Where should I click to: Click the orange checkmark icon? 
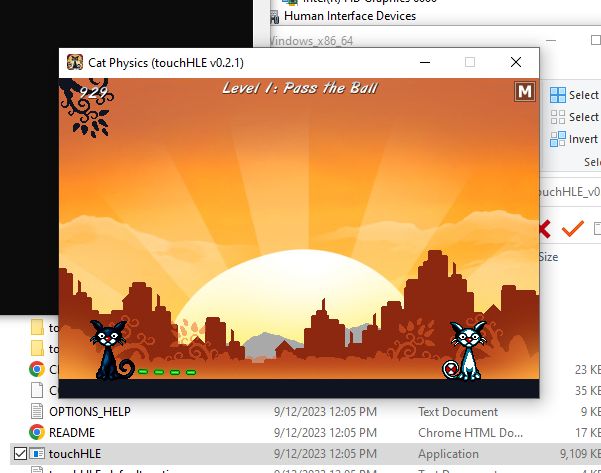[x=573, y=228]
